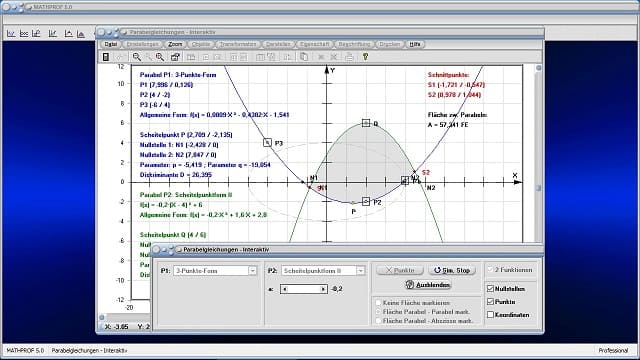Click right arrow of parameter a scrollbar
The width and height of the screenshot is (640, 360).
(x=323, y=289)
